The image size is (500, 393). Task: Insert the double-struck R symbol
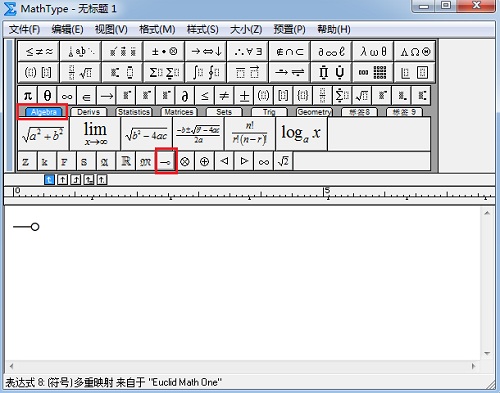pos(126,161)
